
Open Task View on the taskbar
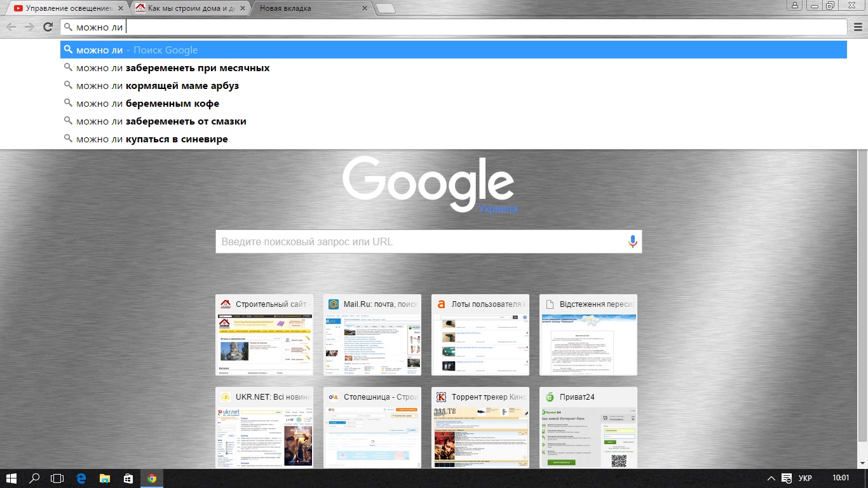[57, 478]
